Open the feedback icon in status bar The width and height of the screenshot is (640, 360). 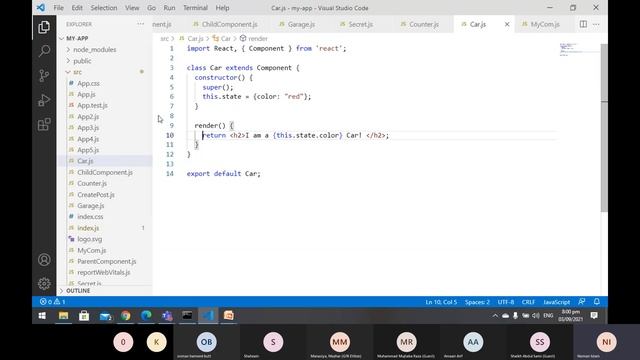click(582, 302)
